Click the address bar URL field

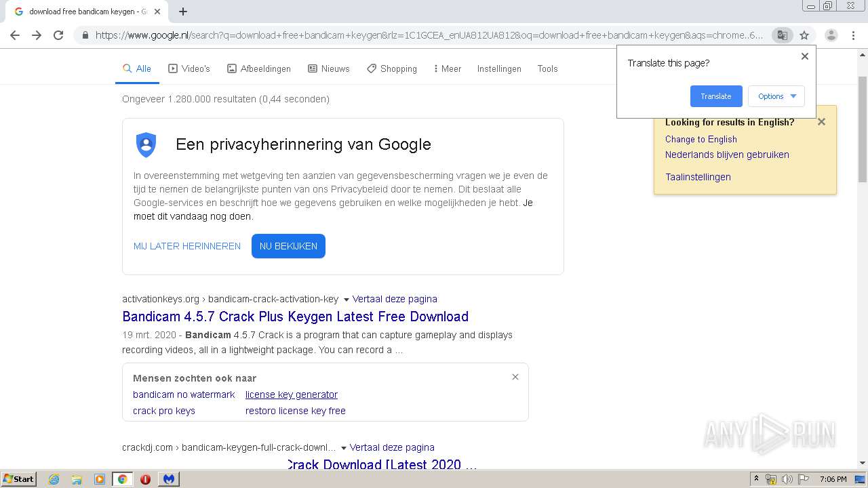(x=429, y=35)
